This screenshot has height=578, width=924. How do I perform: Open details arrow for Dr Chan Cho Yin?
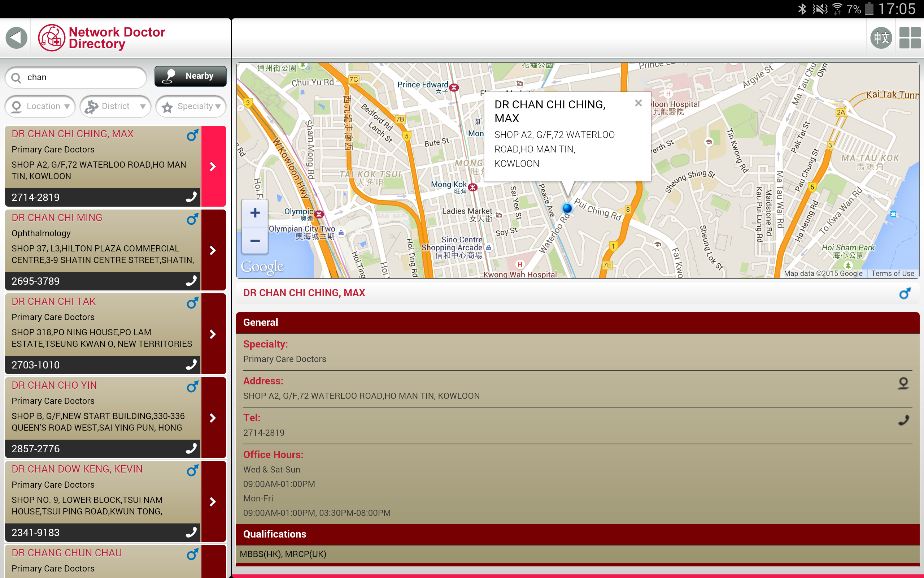(x=213, y=418)
